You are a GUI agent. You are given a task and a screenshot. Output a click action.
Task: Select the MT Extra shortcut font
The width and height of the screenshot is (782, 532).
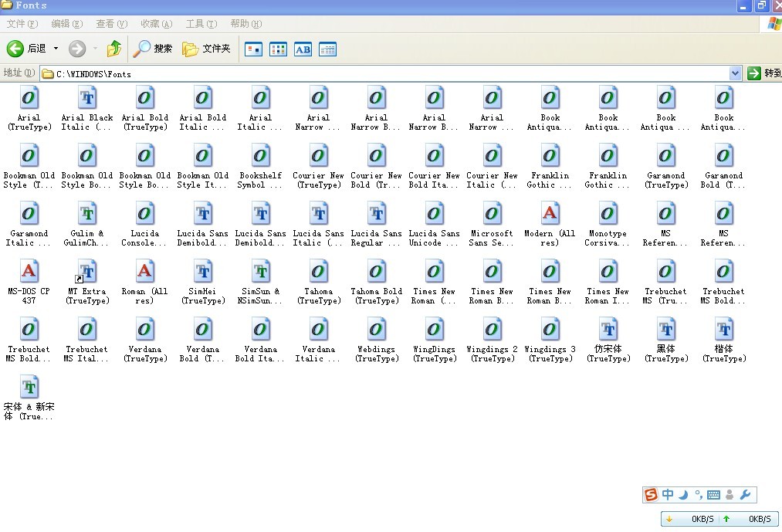tap(86, 282)
